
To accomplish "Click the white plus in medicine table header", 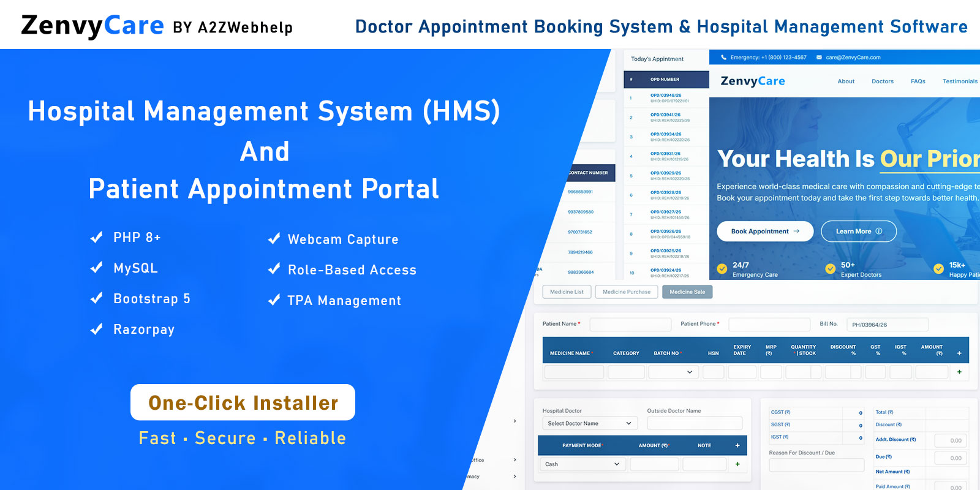I will [x=959, y=353].
